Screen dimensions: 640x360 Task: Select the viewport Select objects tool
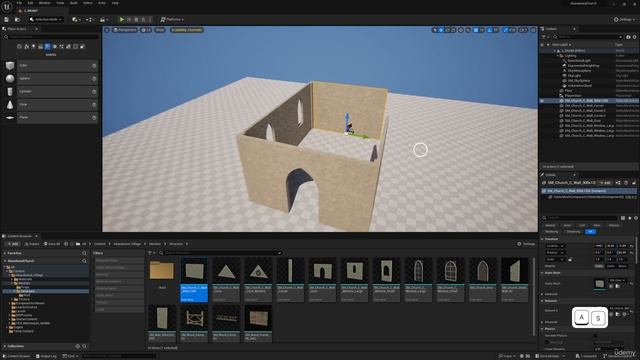tap(434, 30)
